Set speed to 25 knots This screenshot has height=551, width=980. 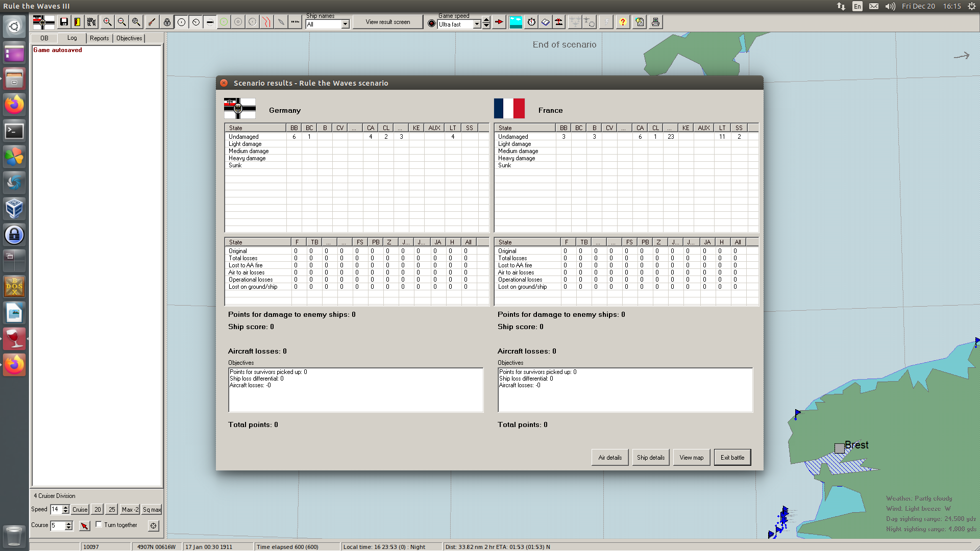[x=112, y=509]
